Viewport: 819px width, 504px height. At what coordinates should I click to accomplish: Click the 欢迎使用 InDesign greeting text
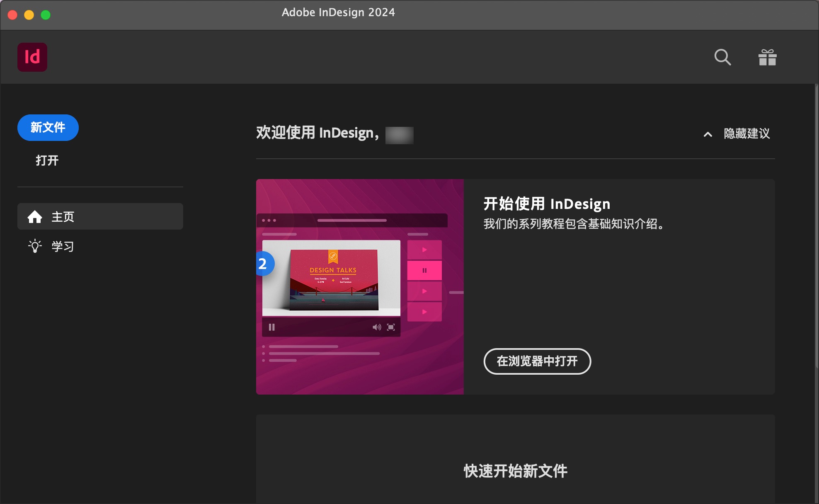[x=317, y=133]
